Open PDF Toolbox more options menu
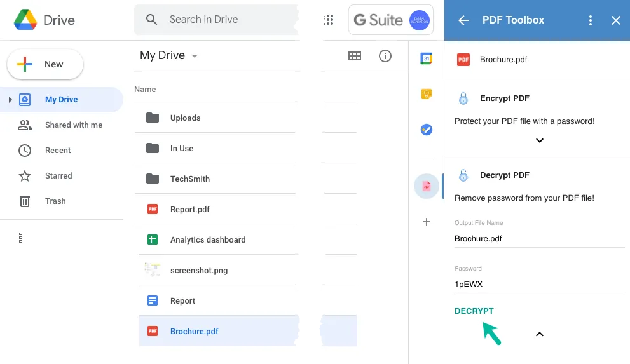The width and height of the screenshot is (630, 364). coord(590,20)
